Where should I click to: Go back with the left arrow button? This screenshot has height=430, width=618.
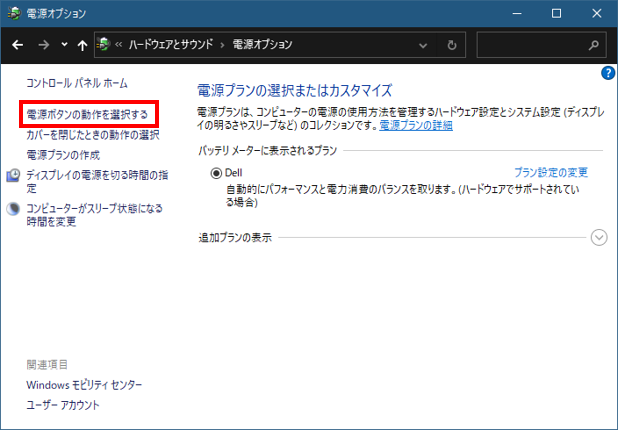tap(17, 45)
